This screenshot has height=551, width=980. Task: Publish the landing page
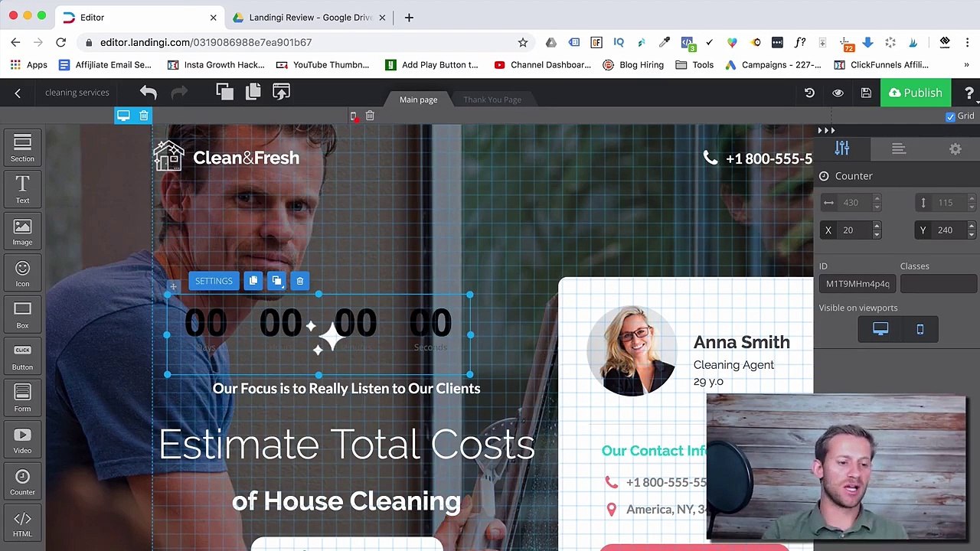click(x=916, y=93)
